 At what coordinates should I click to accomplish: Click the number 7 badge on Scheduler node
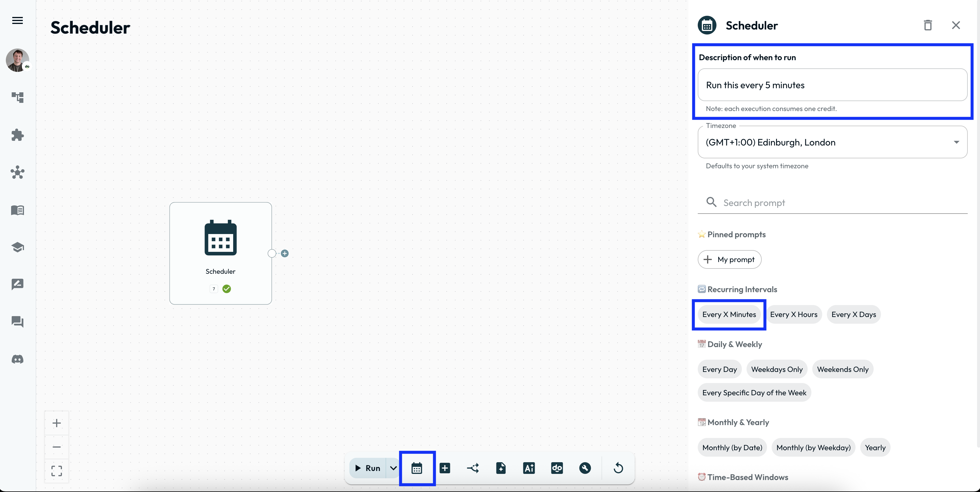pos(214,289)
